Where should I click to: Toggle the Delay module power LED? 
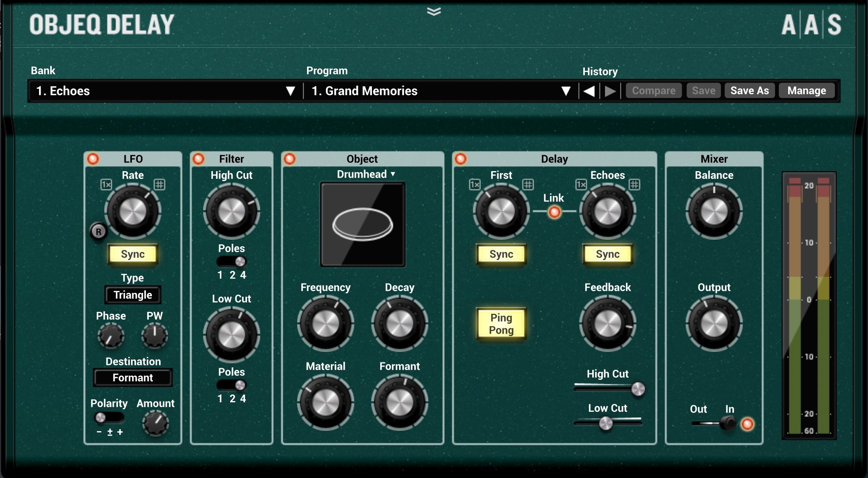[x=461, y=159]
